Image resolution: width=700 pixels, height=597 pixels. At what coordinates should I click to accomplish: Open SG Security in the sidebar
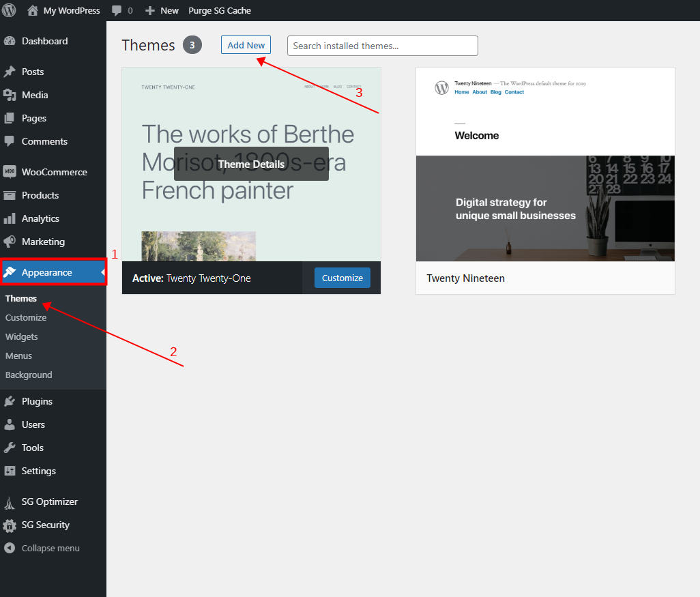coord(46,525)
